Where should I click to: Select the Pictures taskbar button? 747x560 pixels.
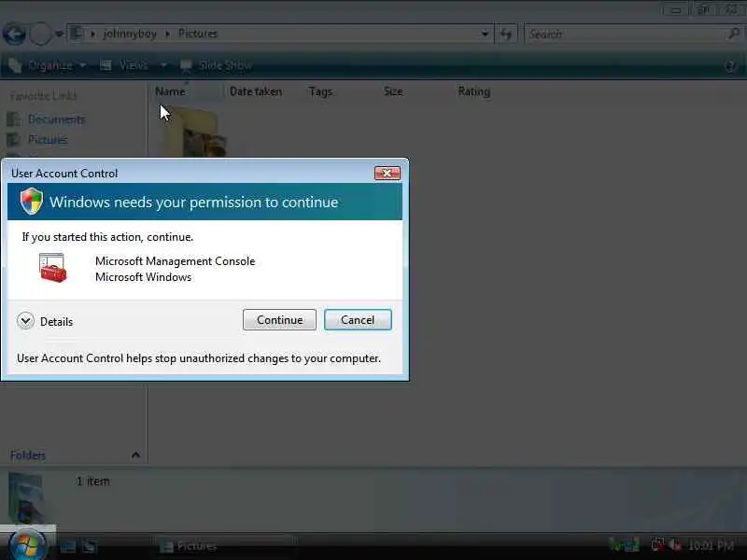[224, 546]
